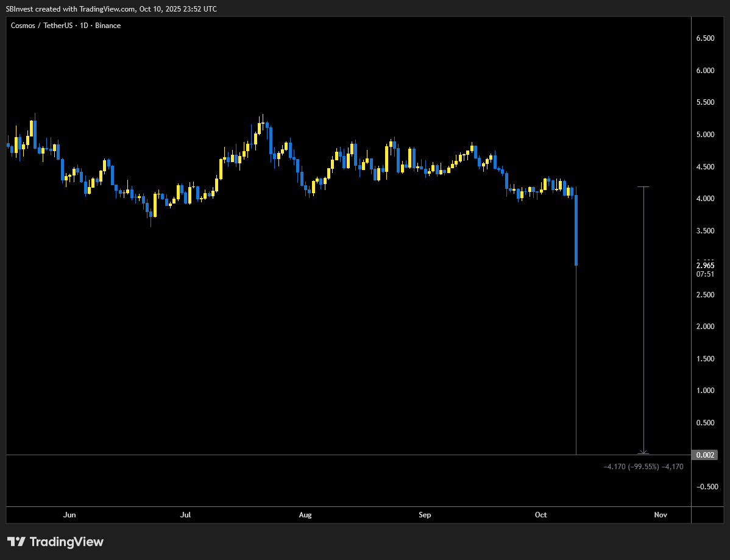Screen dimensions: 730x560
Task: Click the 2.500 price axis label
Action: [x=706, y=295]
